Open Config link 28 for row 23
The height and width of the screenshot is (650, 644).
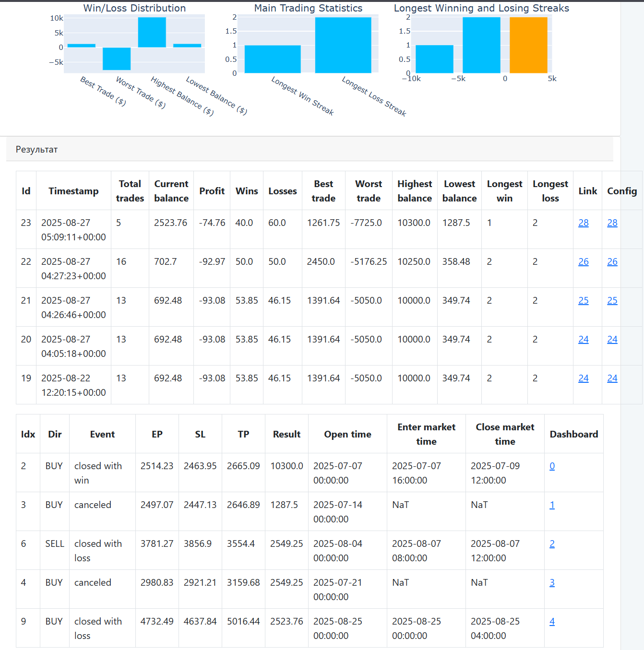pos(612,223)
